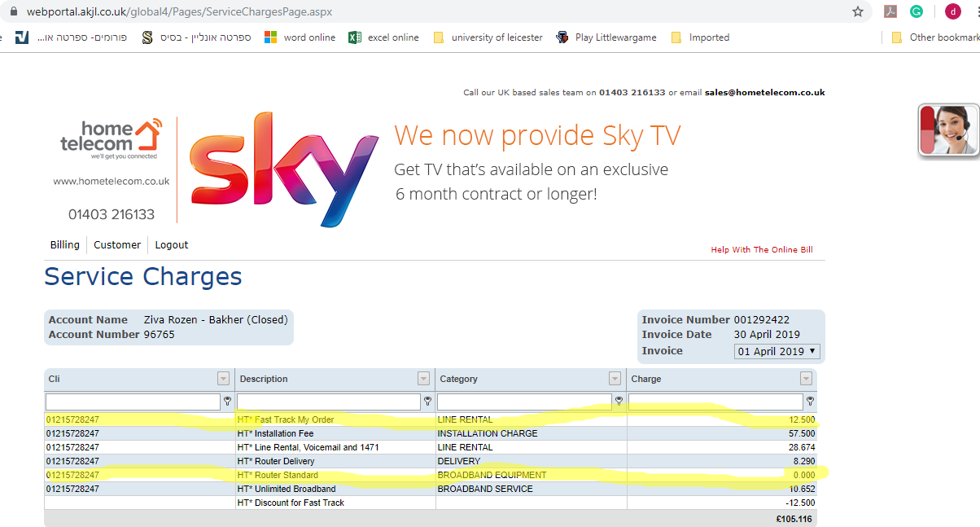Click the browser address bar URL
Image resolution: width=980 pixels, height=527 pixels.
pyautogui.click(x=179, y=12)
